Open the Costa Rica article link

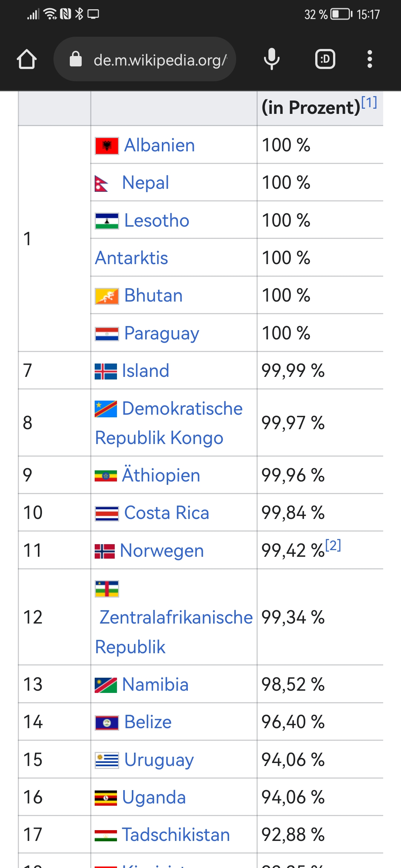167,513
